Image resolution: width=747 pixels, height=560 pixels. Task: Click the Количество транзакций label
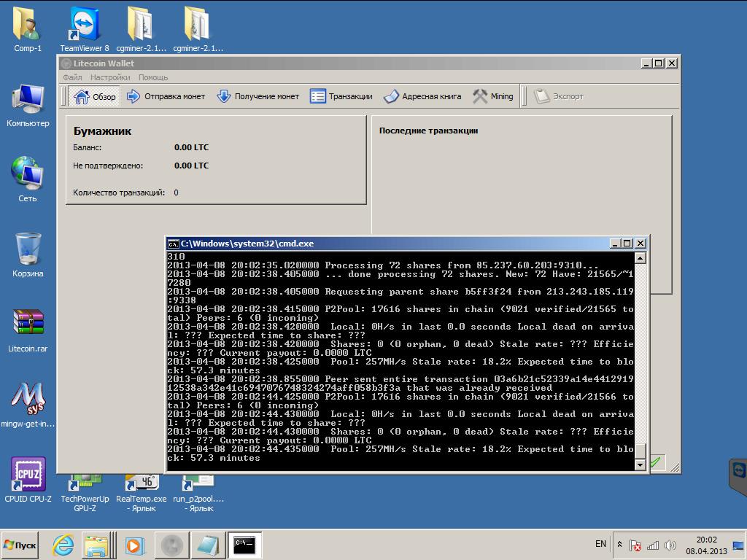[119, 192]
